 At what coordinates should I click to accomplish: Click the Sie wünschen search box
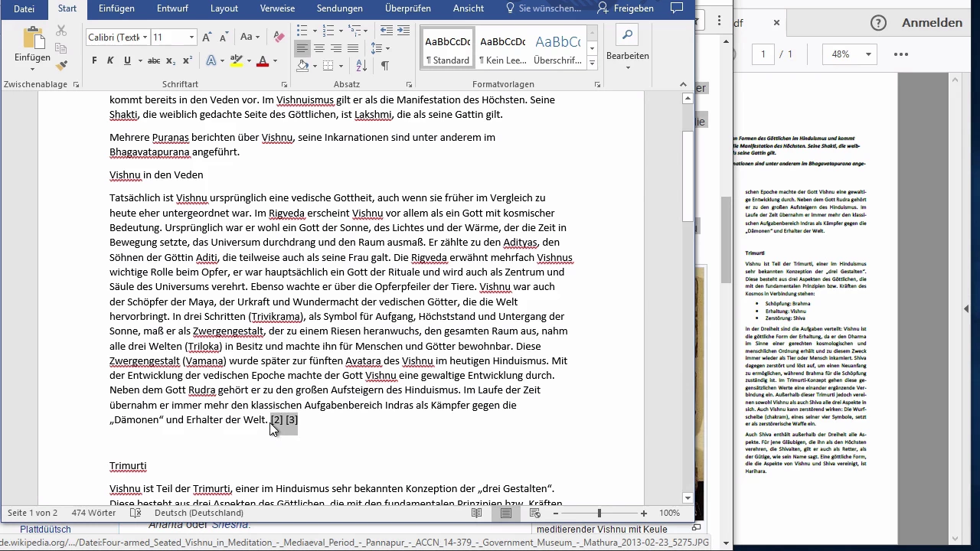(543, 8)
